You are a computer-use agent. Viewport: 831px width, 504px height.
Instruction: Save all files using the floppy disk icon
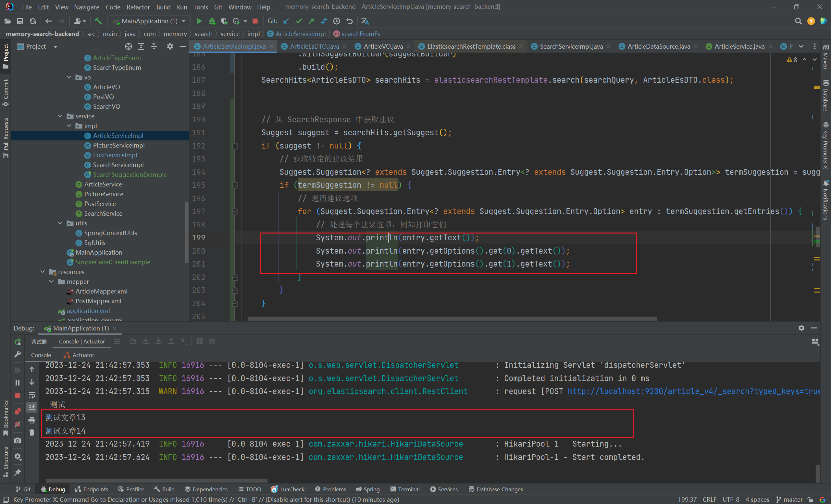coord(20,21)
